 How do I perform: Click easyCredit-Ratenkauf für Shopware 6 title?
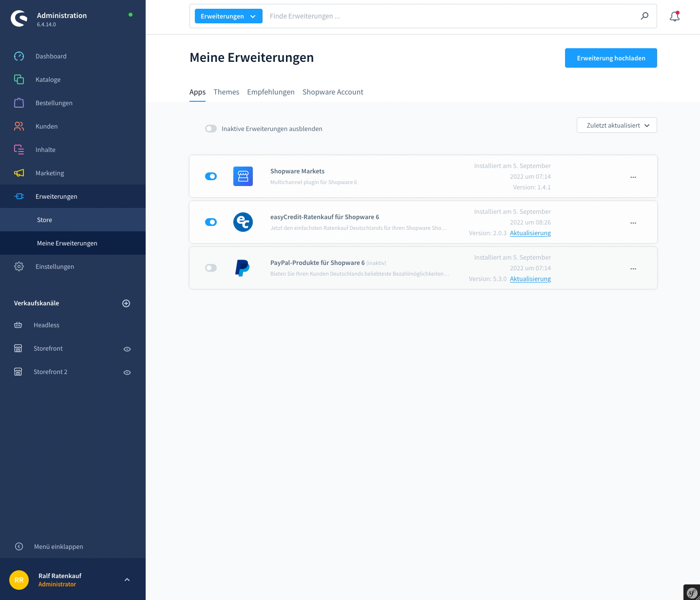(x=324, y=217)
